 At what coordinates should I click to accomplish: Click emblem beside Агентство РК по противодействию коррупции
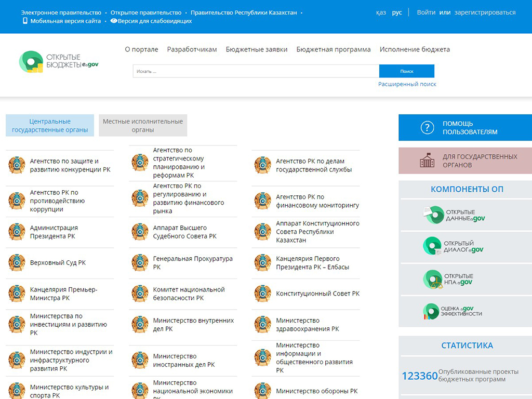point(17,201)
